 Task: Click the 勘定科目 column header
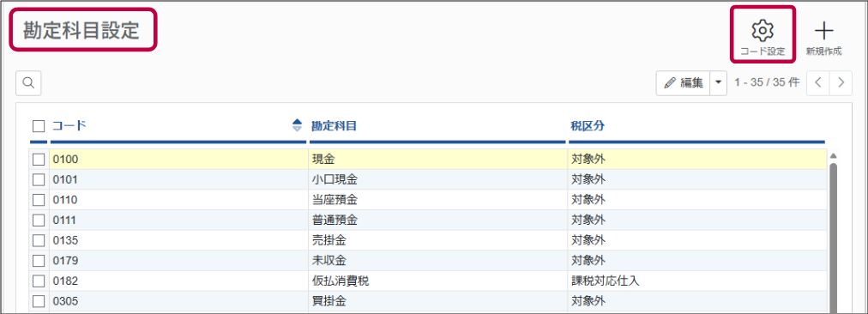click(x=334, y=125)
